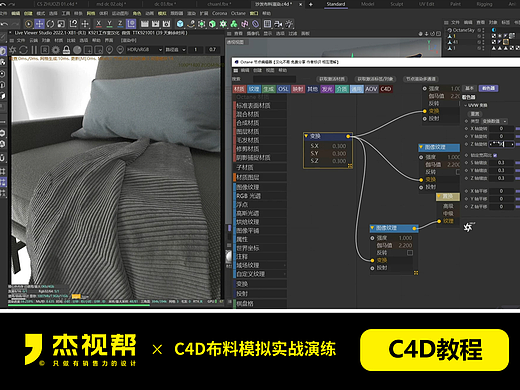Toggle the Y axis lock
This screenshot has width=520, height=390.
[109, 24]
